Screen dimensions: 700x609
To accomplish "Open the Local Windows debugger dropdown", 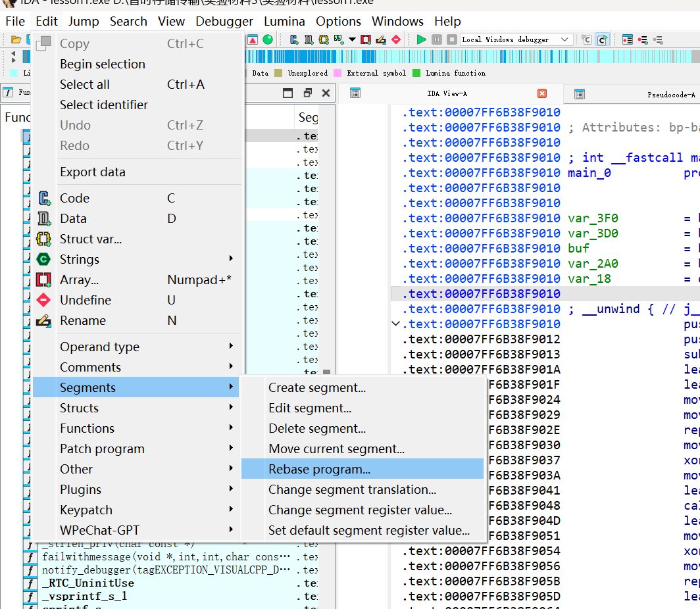I will 516,39.
